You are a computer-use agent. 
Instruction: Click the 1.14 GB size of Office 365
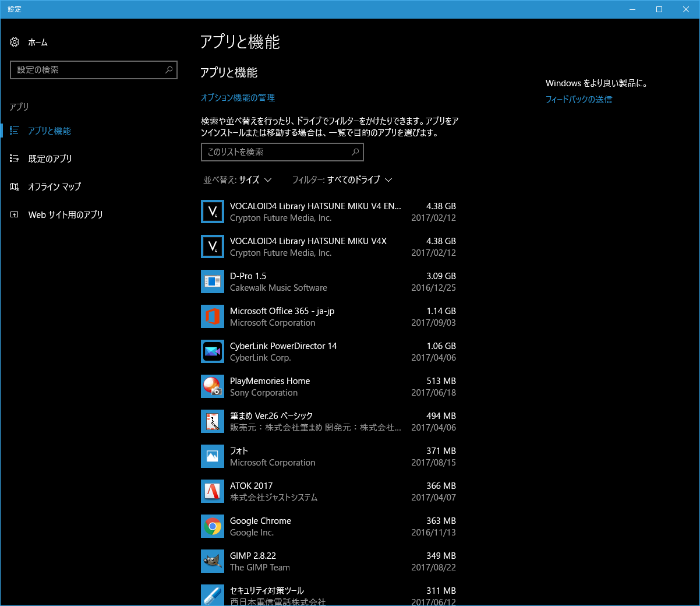pos(441,311)
